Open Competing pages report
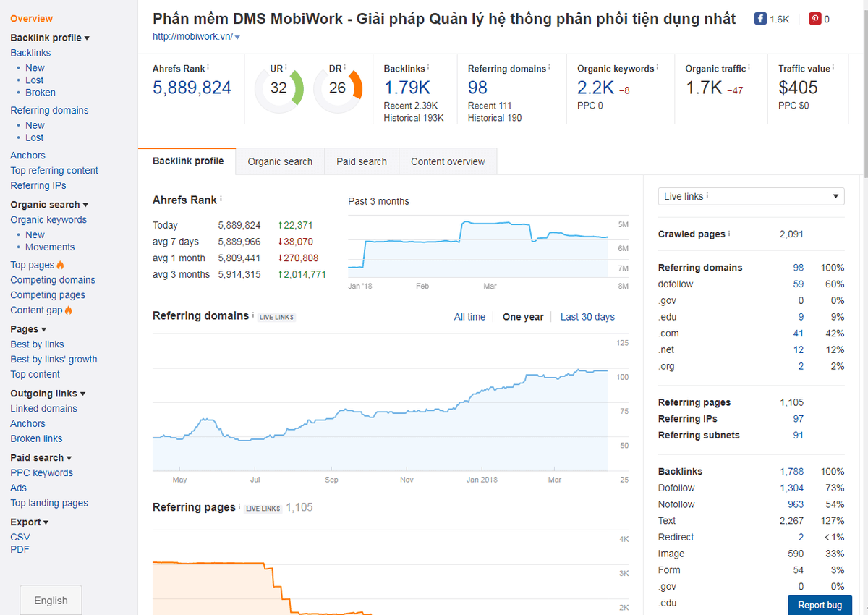This screenshot has height=615, width=868. 48,295
